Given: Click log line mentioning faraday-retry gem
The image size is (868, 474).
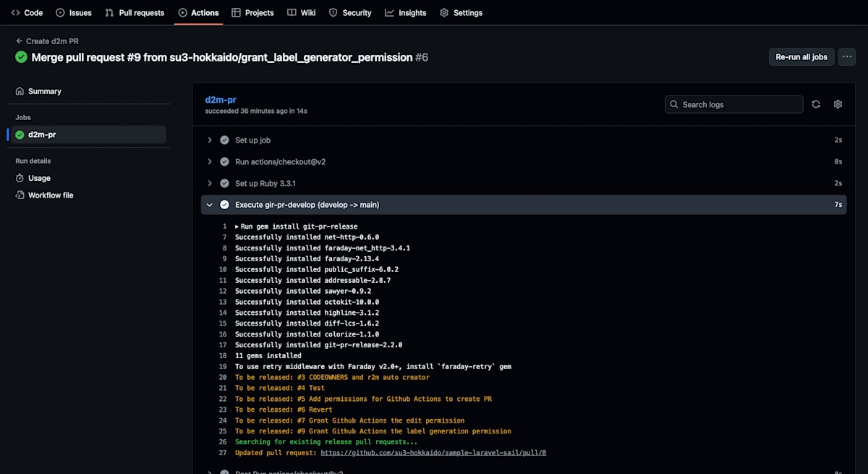Looking at the screenshot, I should (x=373, y=367).
